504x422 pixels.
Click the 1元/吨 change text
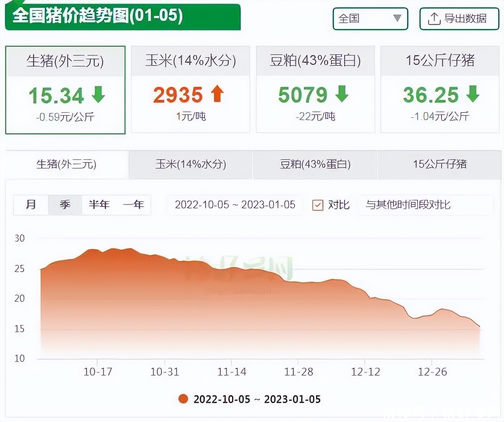point(191,116)
